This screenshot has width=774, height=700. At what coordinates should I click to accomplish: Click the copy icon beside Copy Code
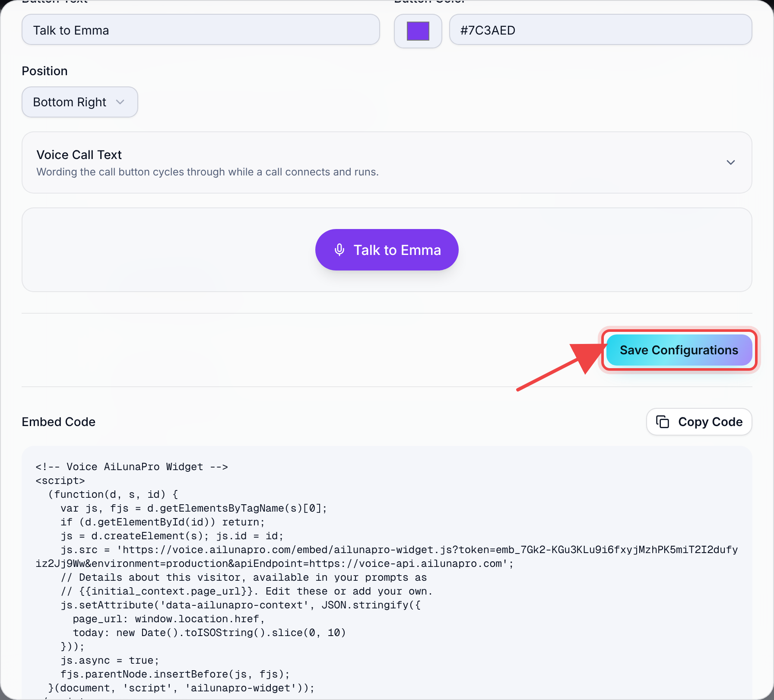pos(663,422)
